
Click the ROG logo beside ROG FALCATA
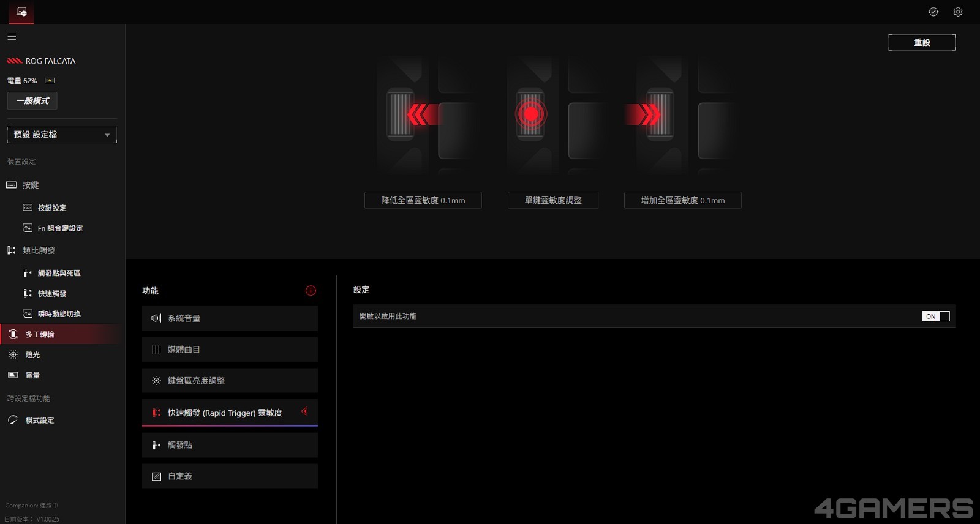pyautogui.click(x=15, y=61)
